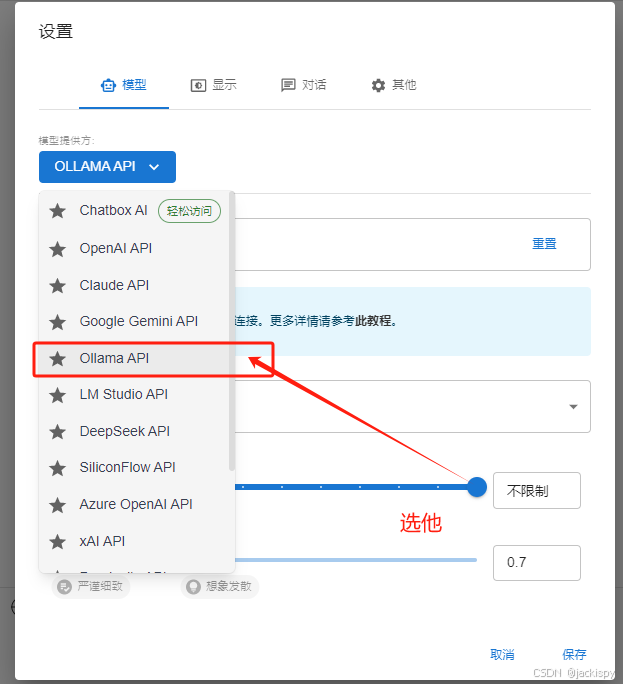Click the lightbulb icon on 想象发散 chip
Screen dimensions: 623x684
[193, 587]
